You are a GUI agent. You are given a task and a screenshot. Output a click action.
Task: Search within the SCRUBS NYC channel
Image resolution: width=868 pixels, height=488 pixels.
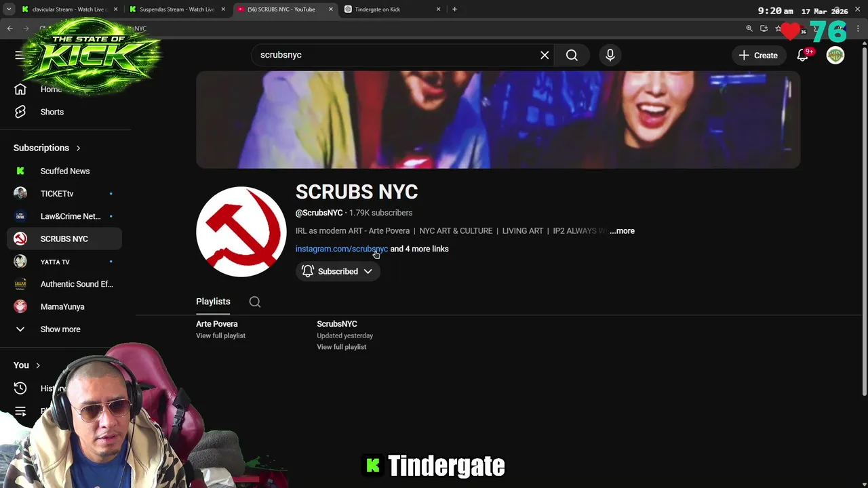coord(255,302)
